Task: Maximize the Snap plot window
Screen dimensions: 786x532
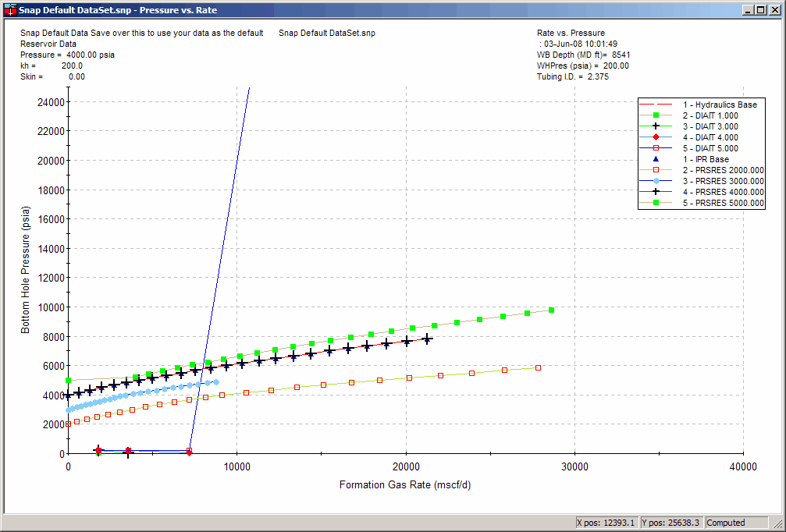Action: [x=759, y=9]
